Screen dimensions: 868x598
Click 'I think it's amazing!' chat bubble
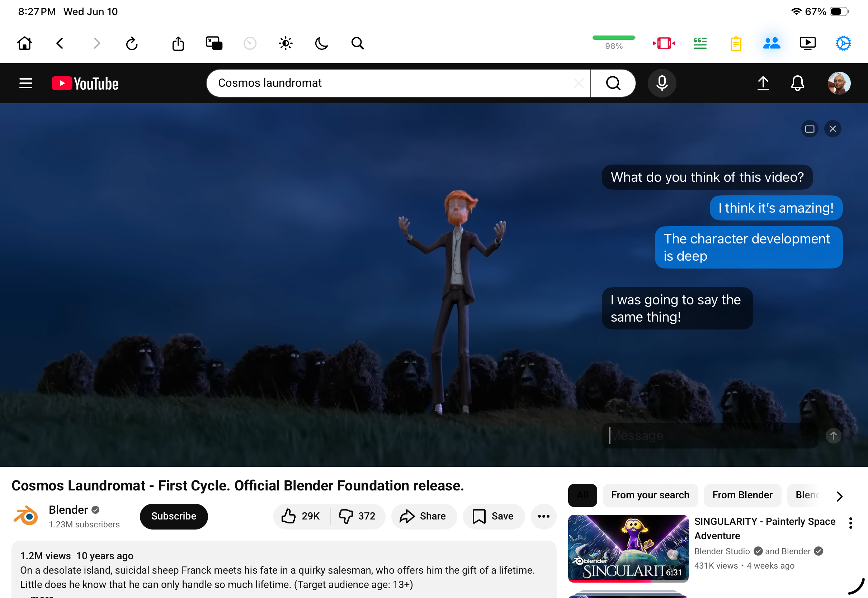[776, 208]
